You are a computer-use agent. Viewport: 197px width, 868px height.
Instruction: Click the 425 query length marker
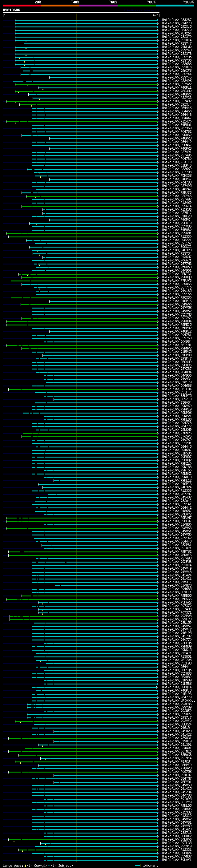(155, 15)
